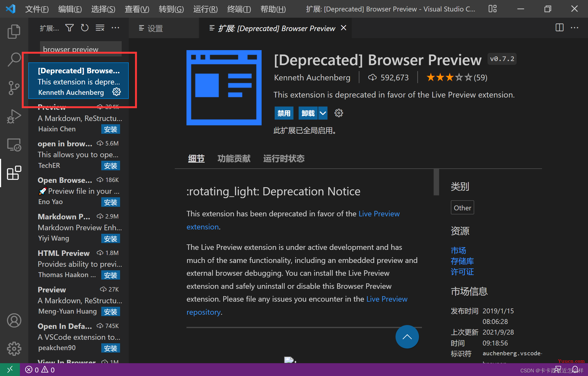Click the star rating (59) reviews
The width and height of the screenshot is (588, 376).
[x=457, y=78]
